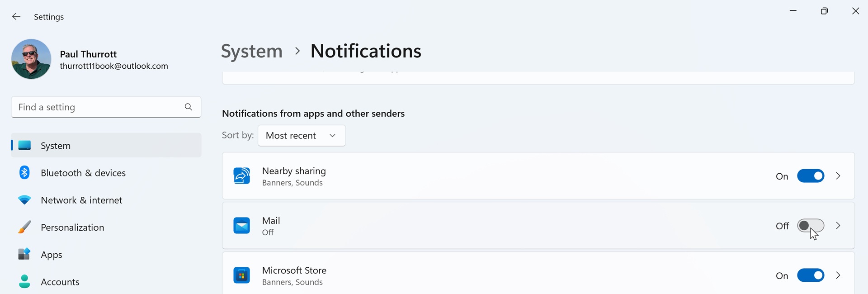Click the Mail app icon
Screen dimensions: 868x294
[242, 226]
